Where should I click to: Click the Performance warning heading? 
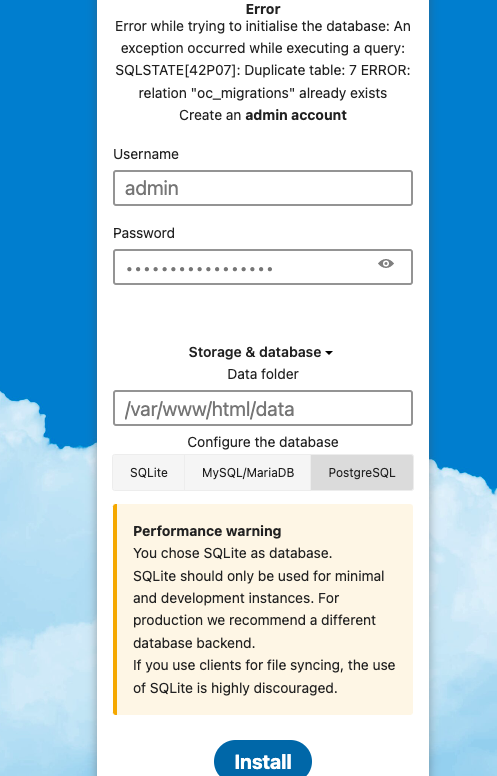[x=207, y=531]
